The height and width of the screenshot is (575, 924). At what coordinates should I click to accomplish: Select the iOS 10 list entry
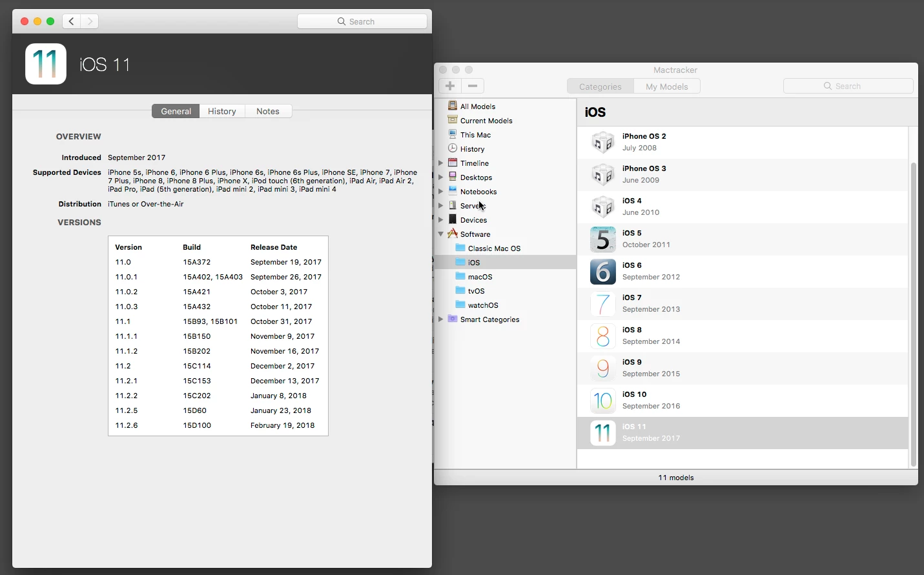(x=743, y=400)
